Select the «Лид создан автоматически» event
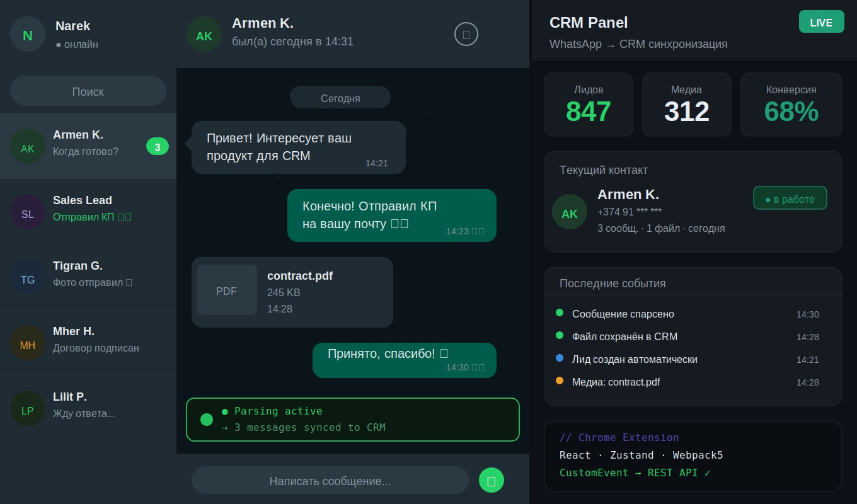857x504 pixels. tap(688, 359)
